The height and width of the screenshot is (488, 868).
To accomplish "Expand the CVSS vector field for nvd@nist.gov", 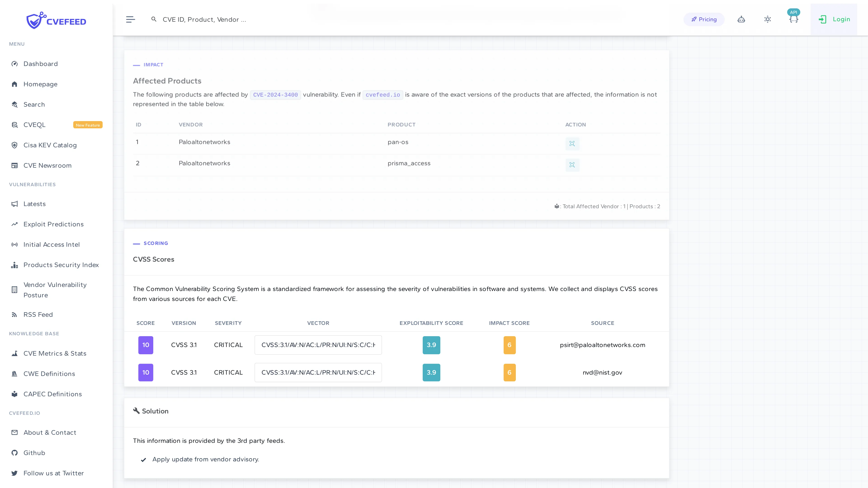I will [318, 373].
